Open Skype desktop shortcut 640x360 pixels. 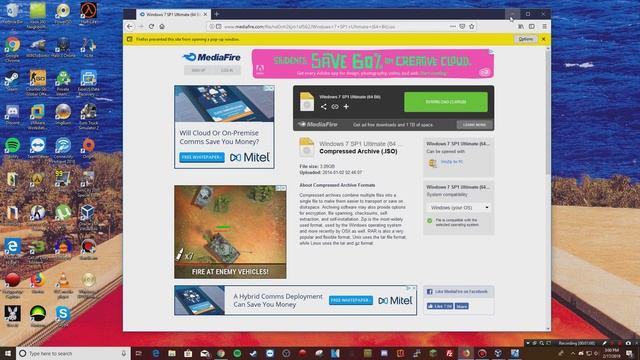(x=63, y=316)
